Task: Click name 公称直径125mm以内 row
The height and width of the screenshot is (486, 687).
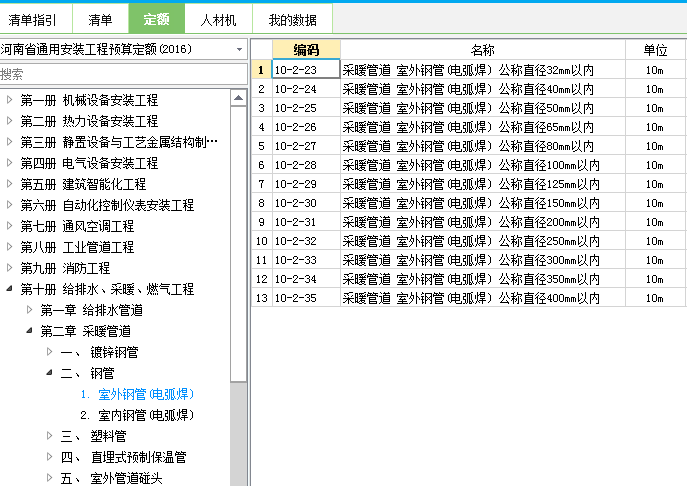Action: click(483, 184)
